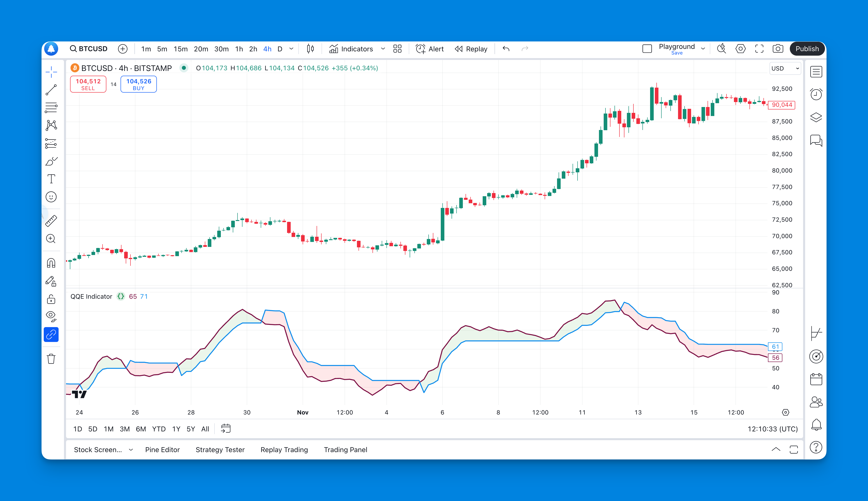Remove drawings with the trash icon
Viewport: 868px width, 501px height.
(51, 359)
